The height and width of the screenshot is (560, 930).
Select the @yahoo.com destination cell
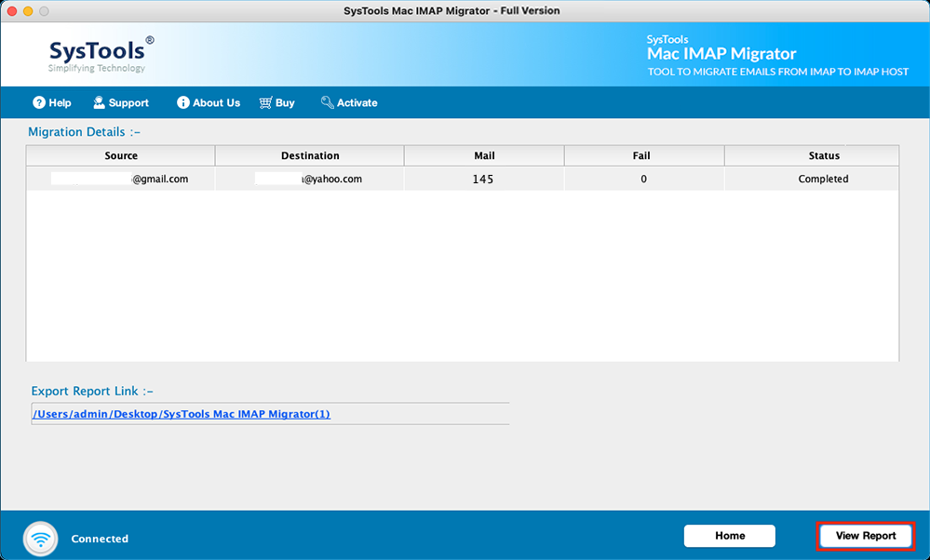pyautogui.click(x=310, y=179)
